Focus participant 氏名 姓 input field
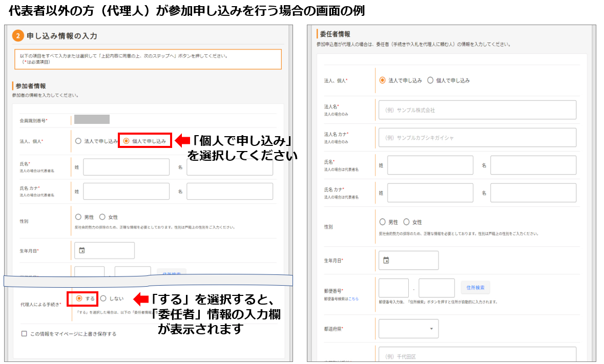 click(x=126, y=167)
